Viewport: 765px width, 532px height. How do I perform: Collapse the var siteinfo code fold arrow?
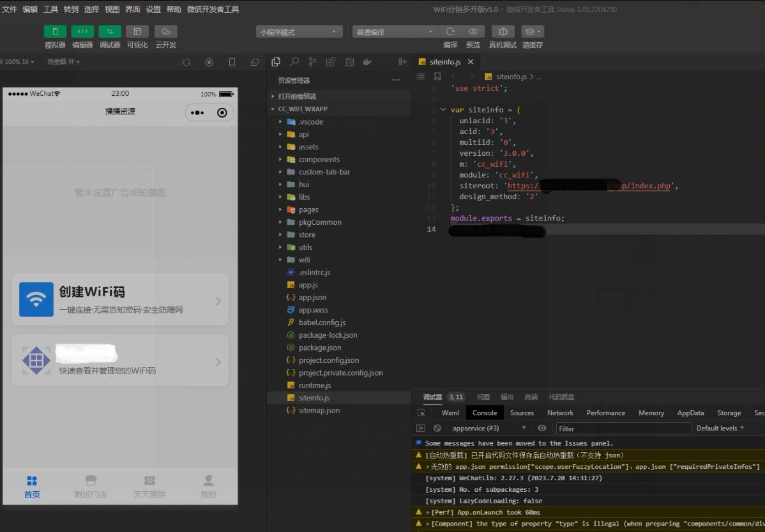click(443, 110)
